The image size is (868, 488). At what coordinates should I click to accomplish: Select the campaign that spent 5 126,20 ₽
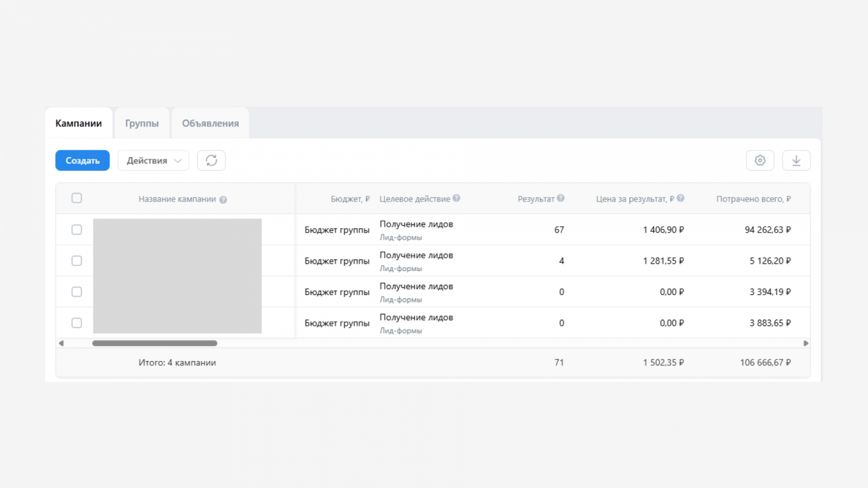pyautogui.click(x=77, y=261)
